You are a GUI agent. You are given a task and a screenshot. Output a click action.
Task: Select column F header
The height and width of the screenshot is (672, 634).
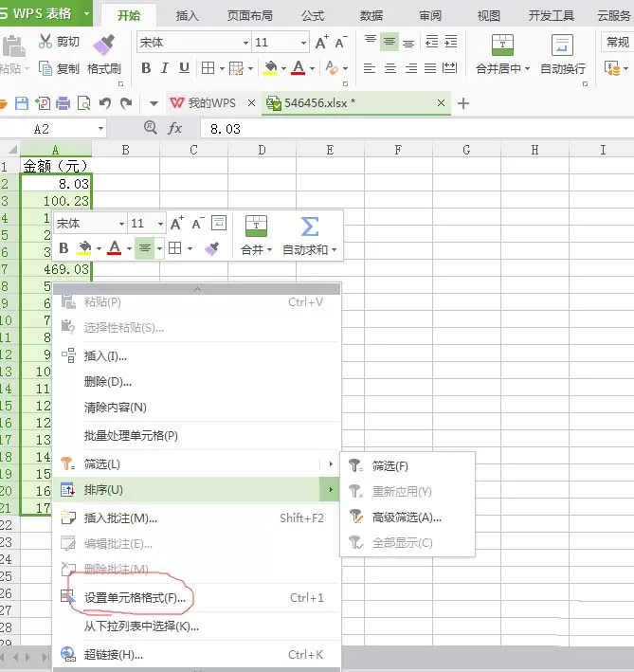[x=398, y=150]
